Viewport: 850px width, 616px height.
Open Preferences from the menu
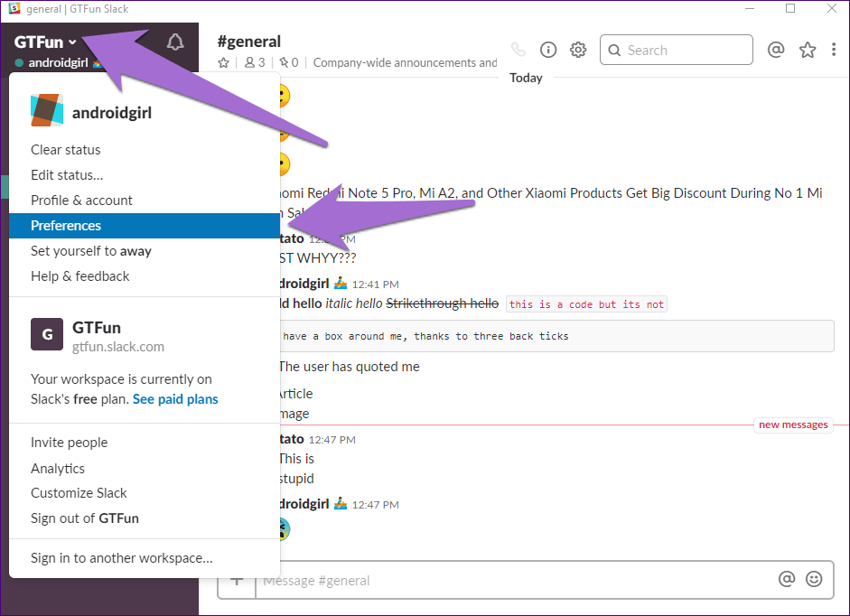pyautogui.click(x=145, y=226)
